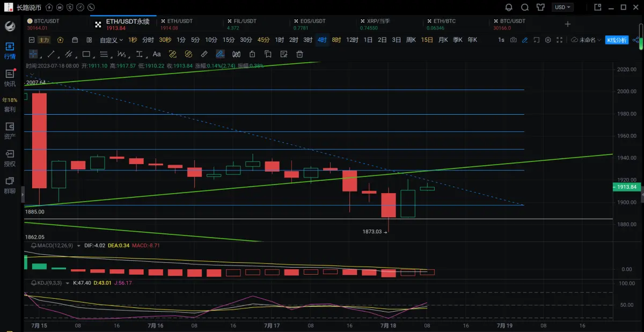Toggle the blue pencil drawing mode
This screenshot has width=644, height=332.
525,40
